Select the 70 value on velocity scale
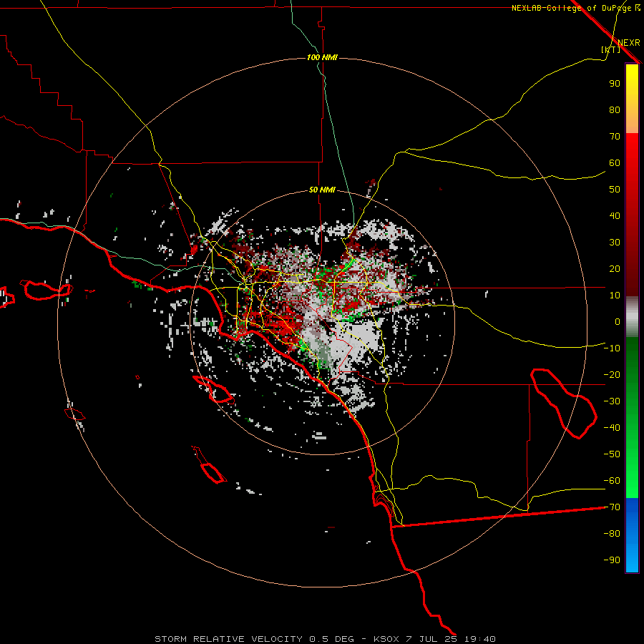 [615, 137]
